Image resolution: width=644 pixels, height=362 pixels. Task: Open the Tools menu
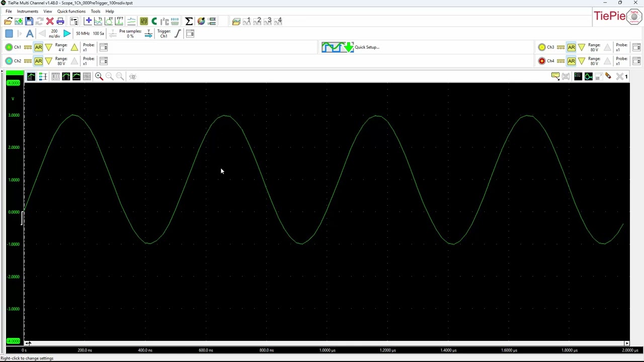click(x=95, y=11)
